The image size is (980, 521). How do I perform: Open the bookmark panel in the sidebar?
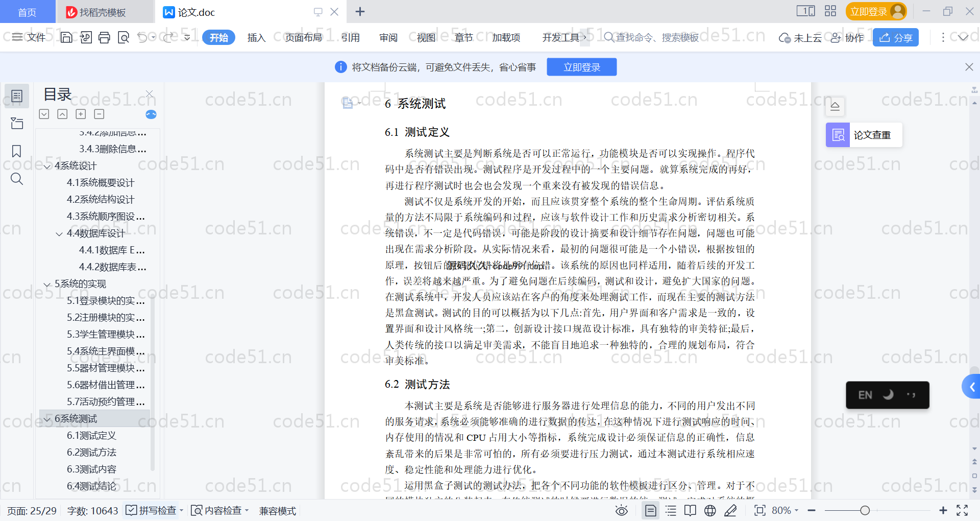pos(16,151)
